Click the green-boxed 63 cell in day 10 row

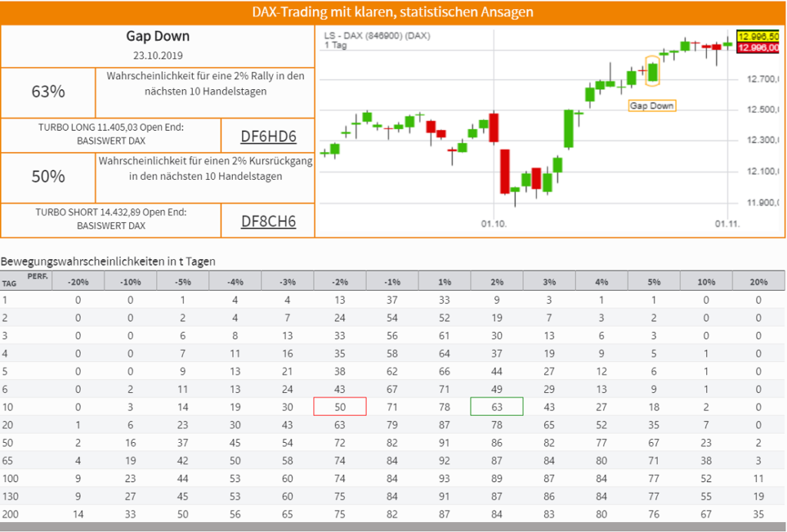tap(497, 407)
